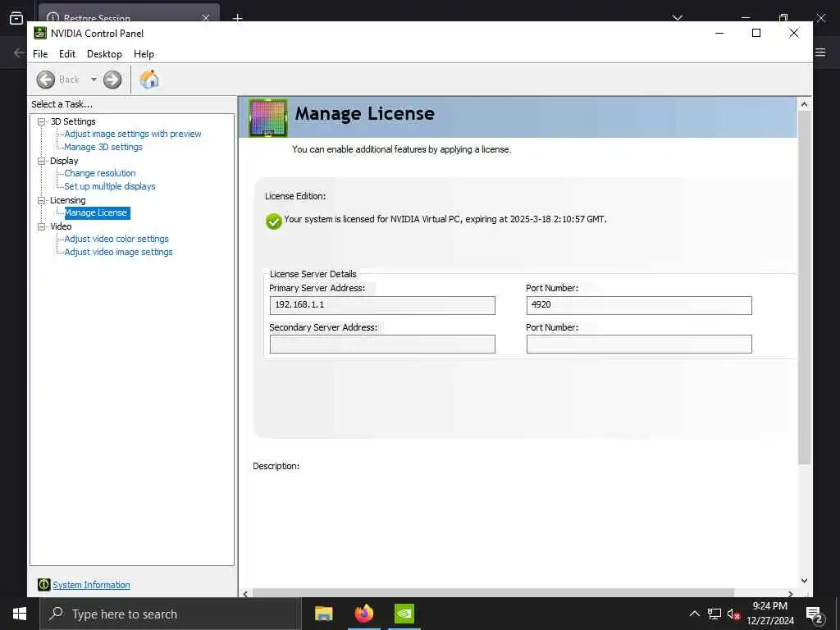Open the notification center icon

[815, 614]
